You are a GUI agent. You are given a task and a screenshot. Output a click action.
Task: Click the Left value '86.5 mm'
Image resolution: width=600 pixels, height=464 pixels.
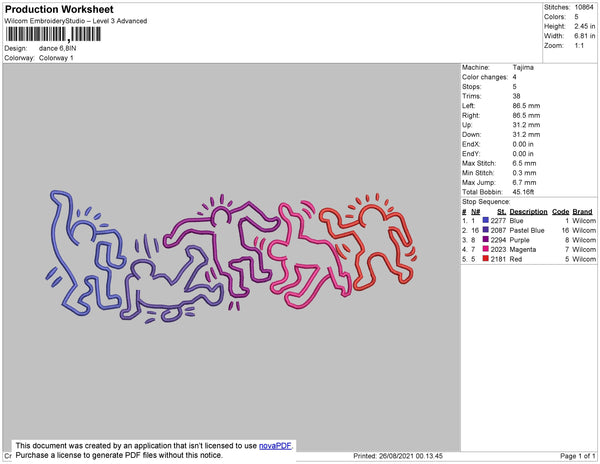526,106
